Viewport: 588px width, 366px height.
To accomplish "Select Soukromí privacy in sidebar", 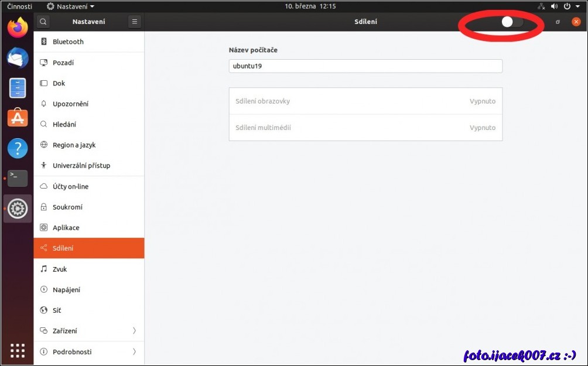I will tap(67, 207).
